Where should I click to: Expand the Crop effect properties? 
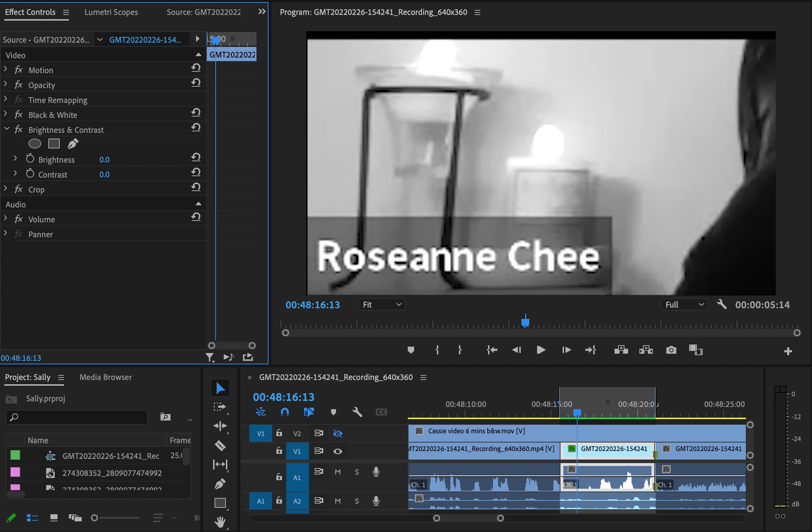point(5,189)
